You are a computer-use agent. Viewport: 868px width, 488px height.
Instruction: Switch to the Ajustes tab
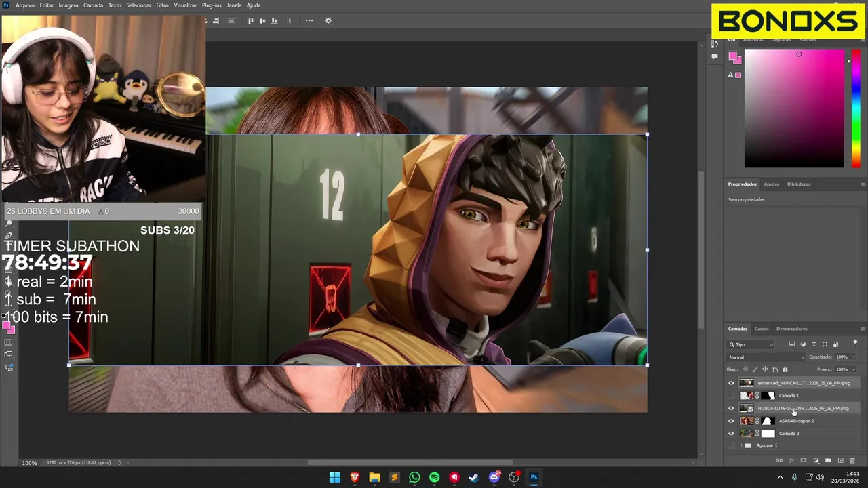click(772, 184)
